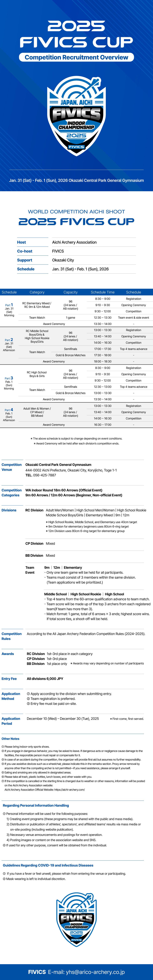Click the WORLD COMPETITION AICHI SHOOT heading
The image size is (153, 980).
coord(76,211)
